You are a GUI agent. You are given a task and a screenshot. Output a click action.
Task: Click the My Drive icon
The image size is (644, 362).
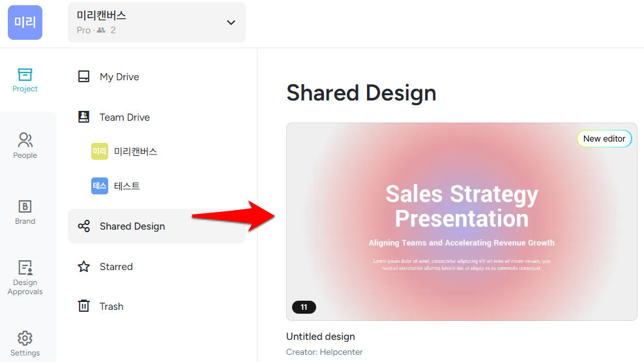tap(83, 77)
